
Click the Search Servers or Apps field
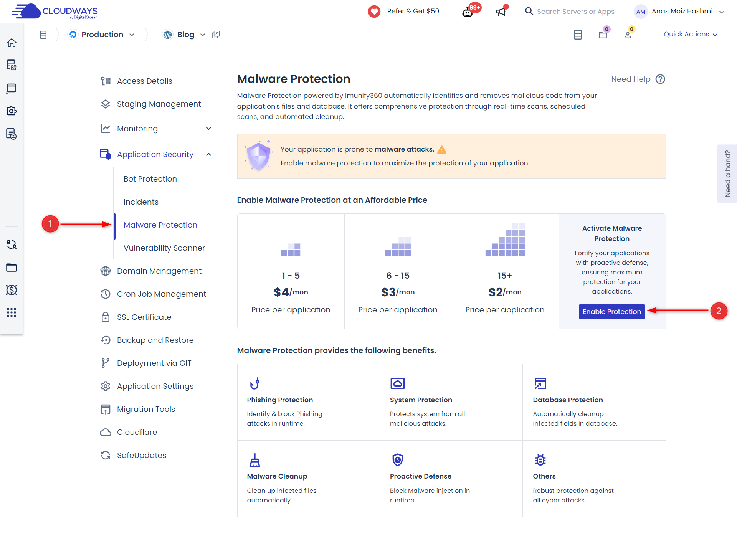575,12
